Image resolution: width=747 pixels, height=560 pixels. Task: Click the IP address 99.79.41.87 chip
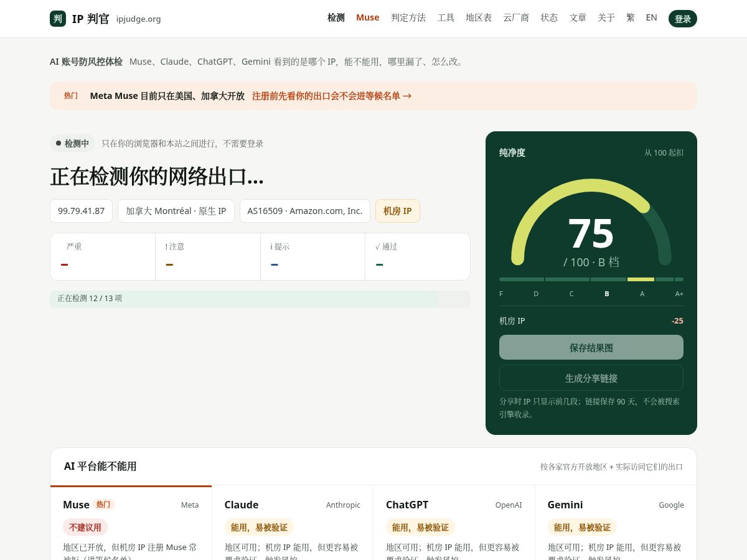pos(82,211)
